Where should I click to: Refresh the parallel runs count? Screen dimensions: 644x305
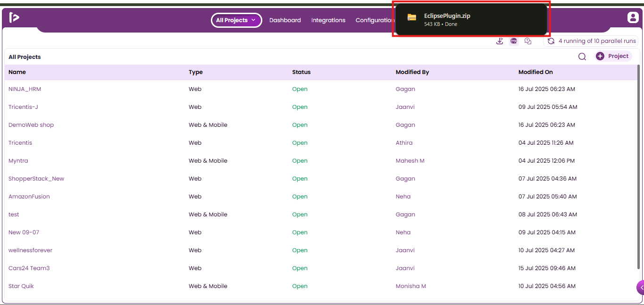pos(551,41)
